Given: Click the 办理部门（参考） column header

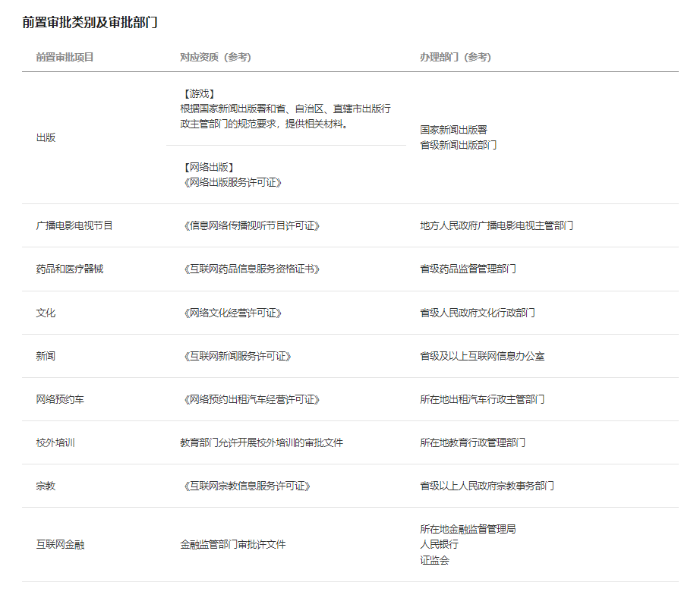Looking at the screenshot, I should [455, 57].
